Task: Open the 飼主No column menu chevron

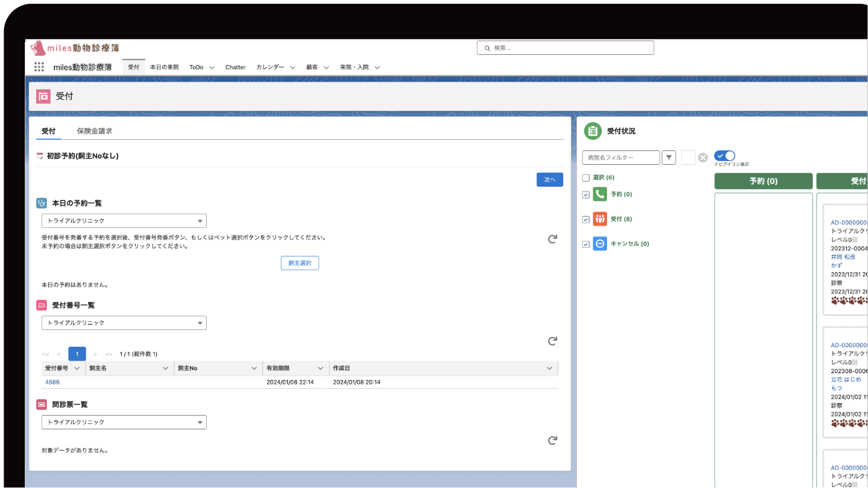Action: [254, 368]
